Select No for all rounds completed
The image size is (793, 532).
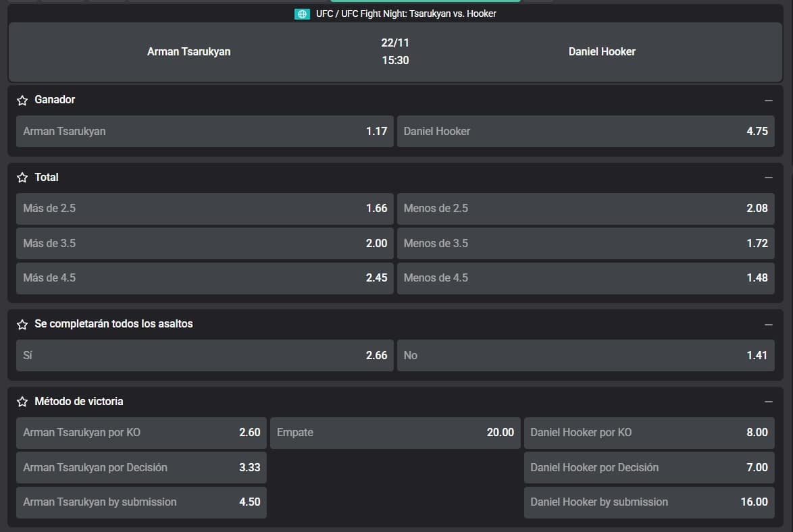[585, 355]
